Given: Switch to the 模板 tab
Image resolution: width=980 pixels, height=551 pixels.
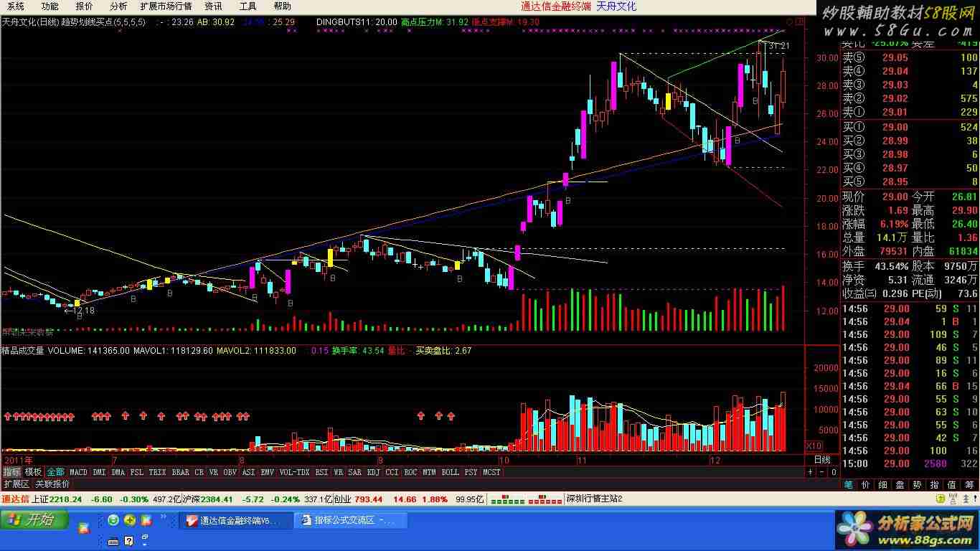Looking at the screenshot, I should coord(33,472).
